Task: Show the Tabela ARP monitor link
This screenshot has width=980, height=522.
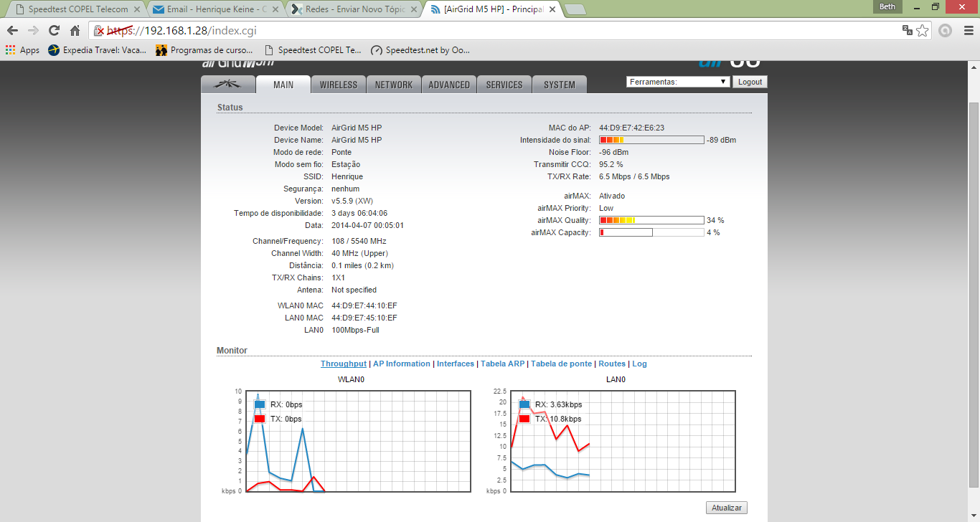Action: (502, 364)
